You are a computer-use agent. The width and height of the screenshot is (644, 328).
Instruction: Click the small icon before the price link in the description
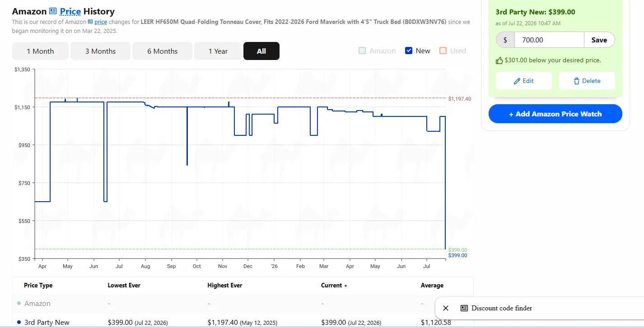[x=90, y=22]
